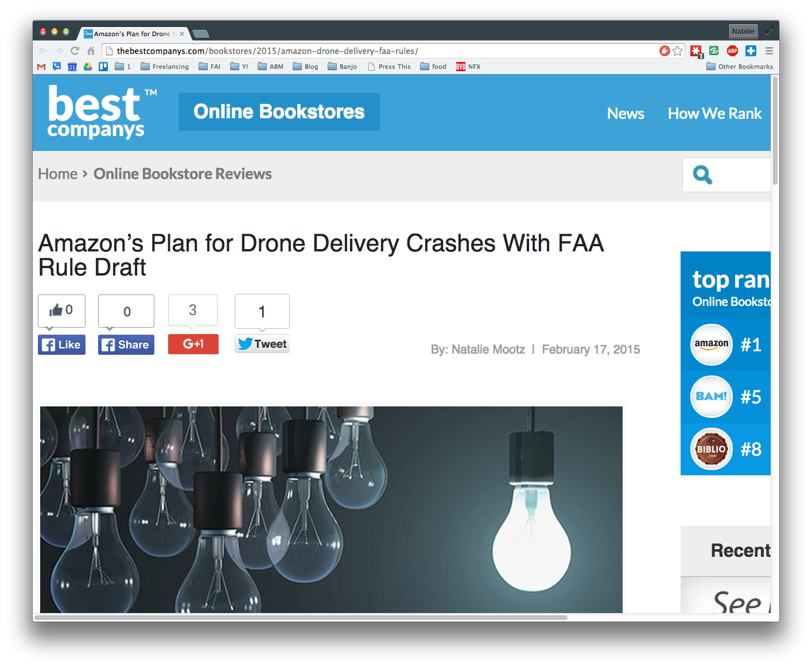Open a new tab with the blank tab button
The height and width of the screenshot is (667, 812).
(200, 34)
